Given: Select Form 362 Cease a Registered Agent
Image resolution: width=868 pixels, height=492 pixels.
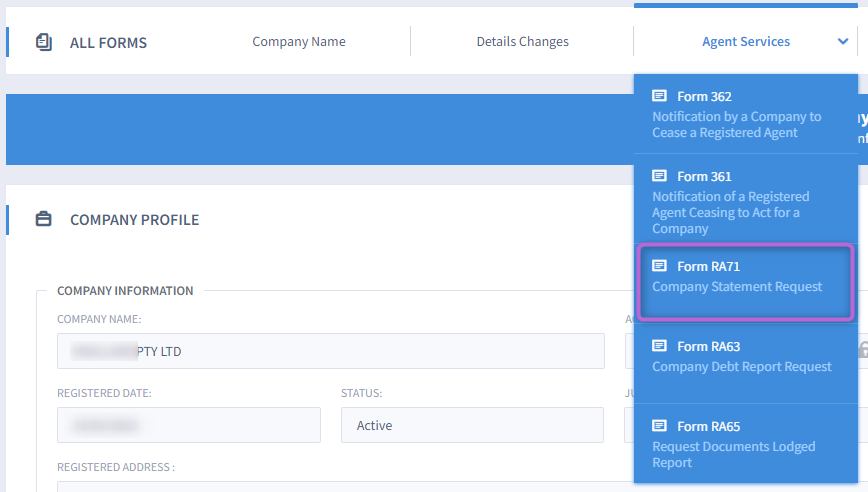Looking at the screenshot, I should point(746,114).
